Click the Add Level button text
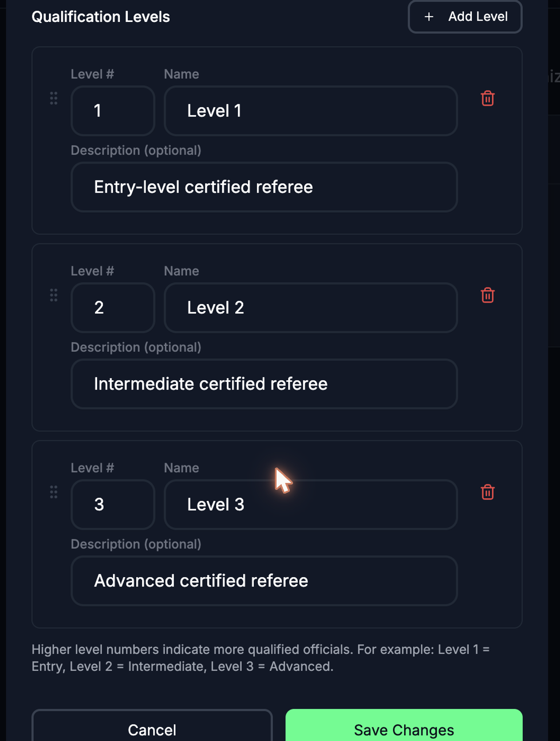Image resolution: width=560 pixels, height=741 pixels. (478, 17)
